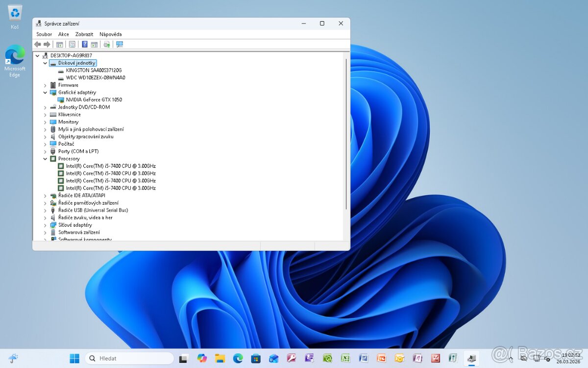Expand the Řadiče USB category
The image size is (588, 368).
45,210
